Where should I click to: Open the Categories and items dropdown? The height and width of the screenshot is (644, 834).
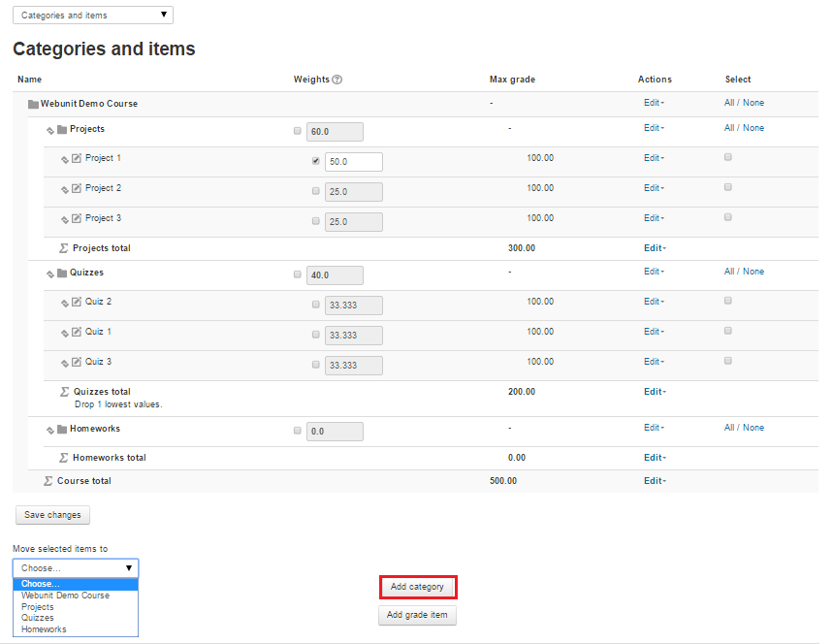pyautogui.click(x=93, y=16)
